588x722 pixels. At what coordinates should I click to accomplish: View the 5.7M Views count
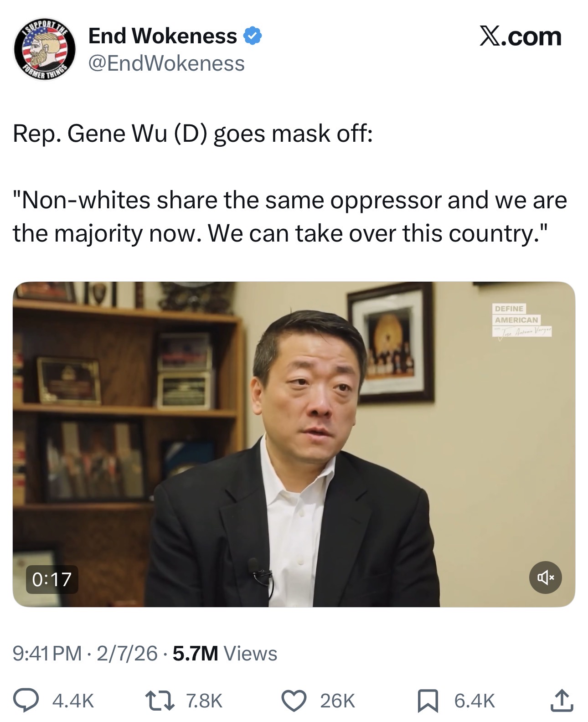click(x=225, y=653)
